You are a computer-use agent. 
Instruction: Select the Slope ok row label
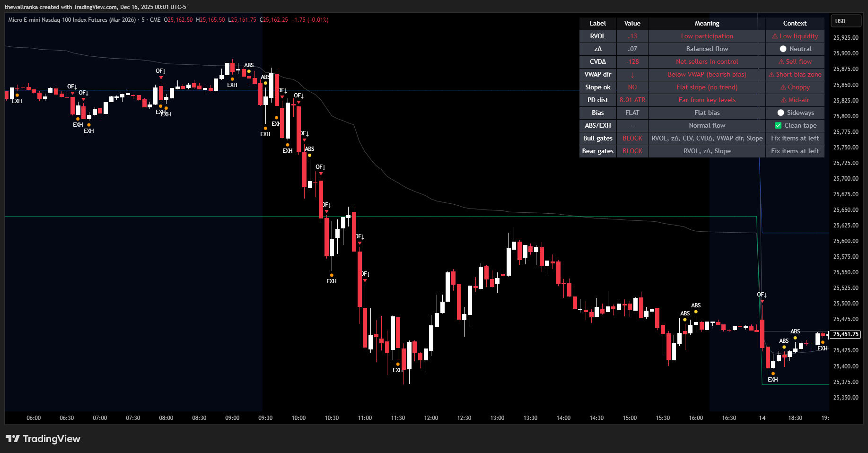coord(598,87)
